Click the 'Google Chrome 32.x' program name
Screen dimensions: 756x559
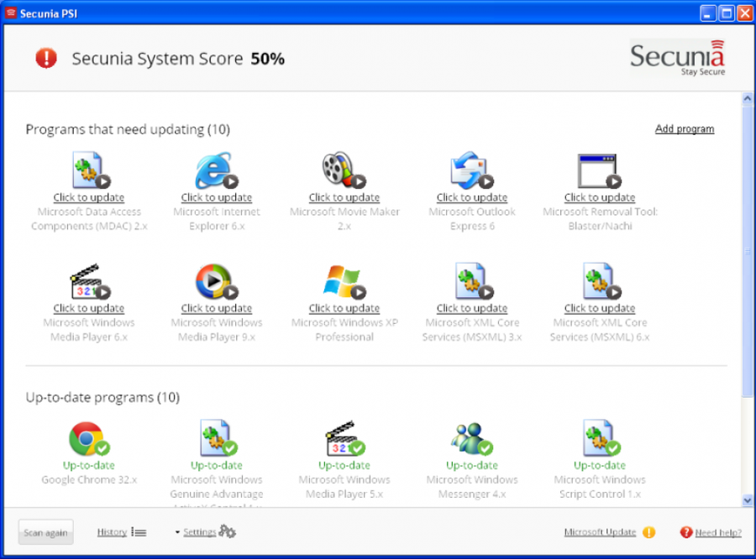tap(89, 480)
